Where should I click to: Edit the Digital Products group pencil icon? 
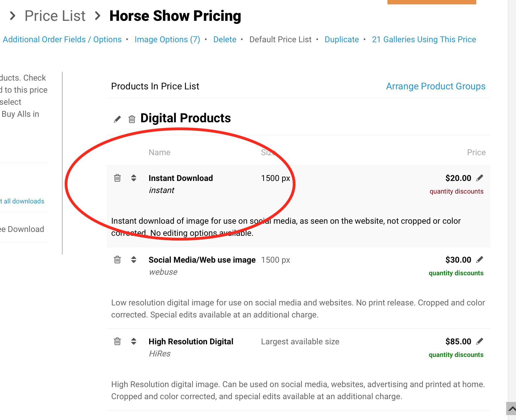tap(117, 119)
